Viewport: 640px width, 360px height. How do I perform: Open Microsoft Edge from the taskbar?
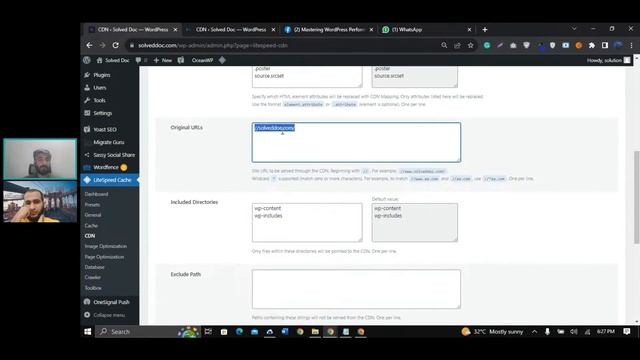coord(239,331)
